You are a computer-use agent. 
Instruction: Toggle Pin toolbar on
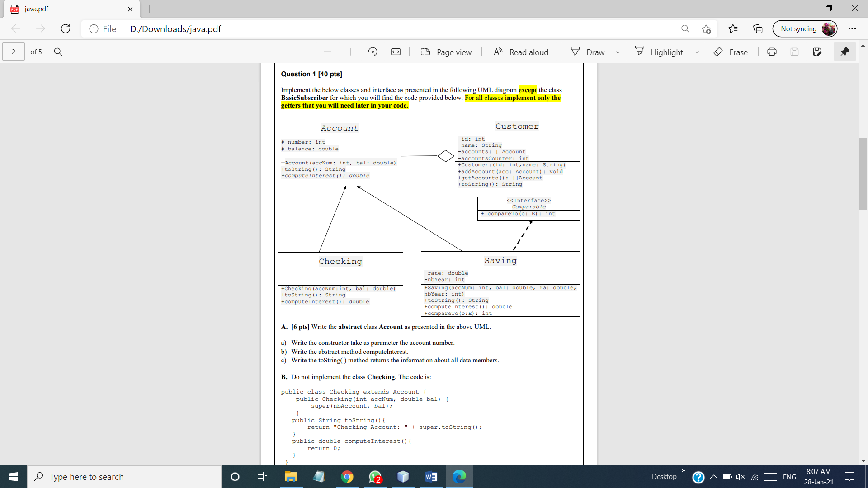845,52
